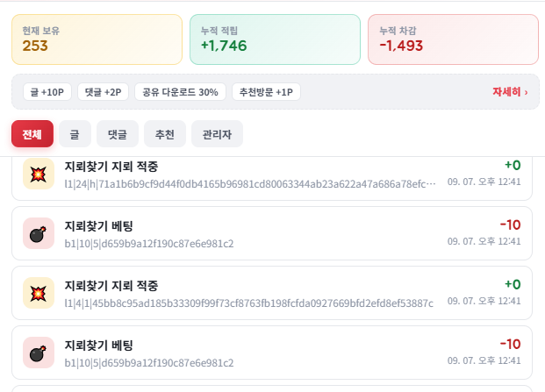545x392 pixels.
Task: Click bomb icon of first 지뢰찾기 베팅 entry
Action: 39,233
